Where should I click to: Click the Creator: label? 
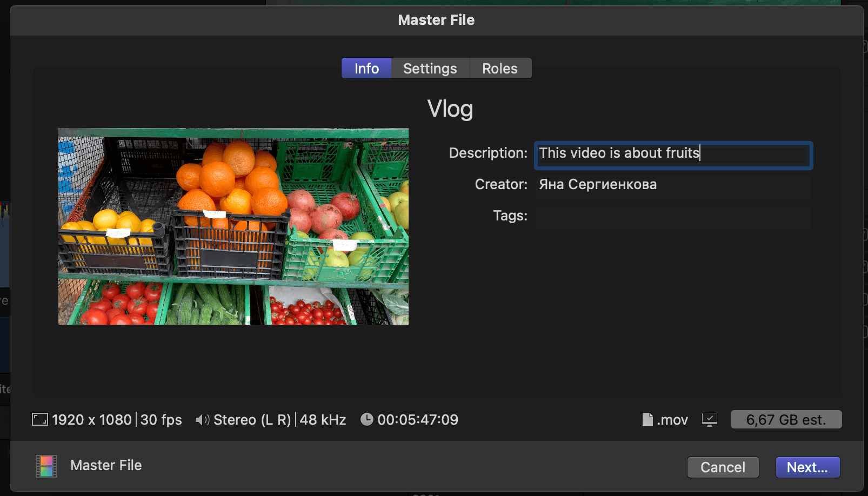(x=501, y=184)
